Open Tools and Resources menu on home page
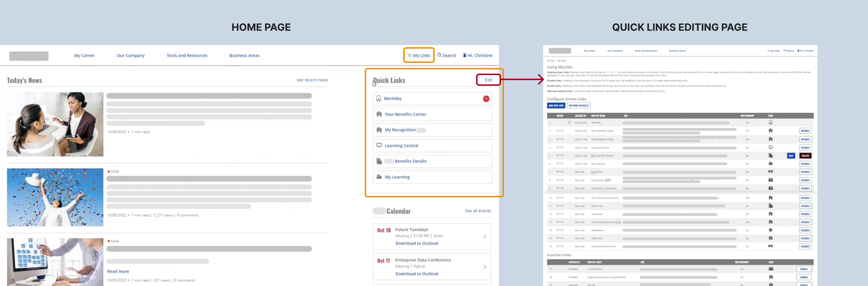The image size is (868, 286). 187,55
